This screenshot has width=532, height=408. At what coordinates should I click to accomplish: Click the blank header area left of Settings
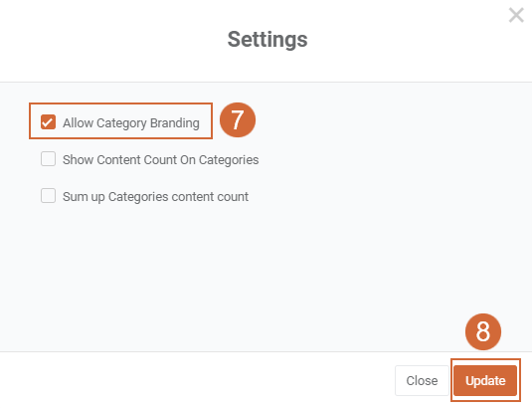[112, 40]
